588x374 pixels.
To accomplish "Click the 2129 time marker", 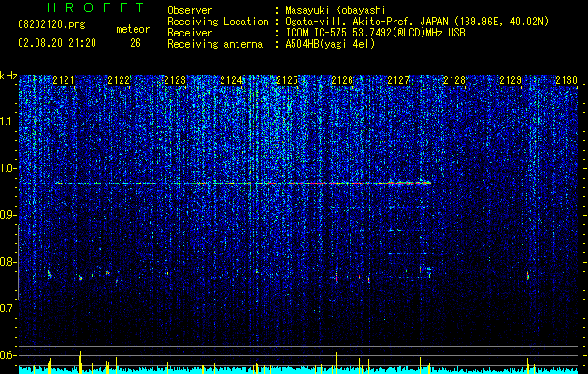I will 510,80.
